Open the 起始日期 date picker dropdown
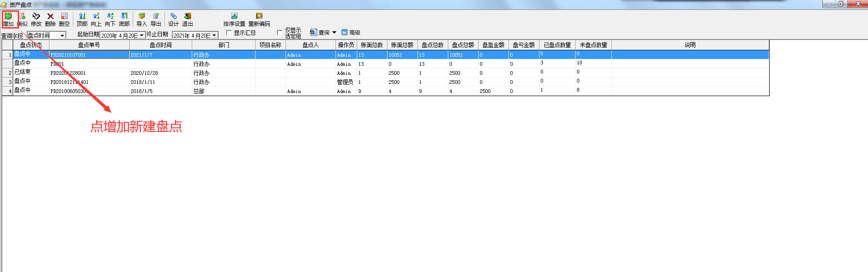 pos(142,35)
